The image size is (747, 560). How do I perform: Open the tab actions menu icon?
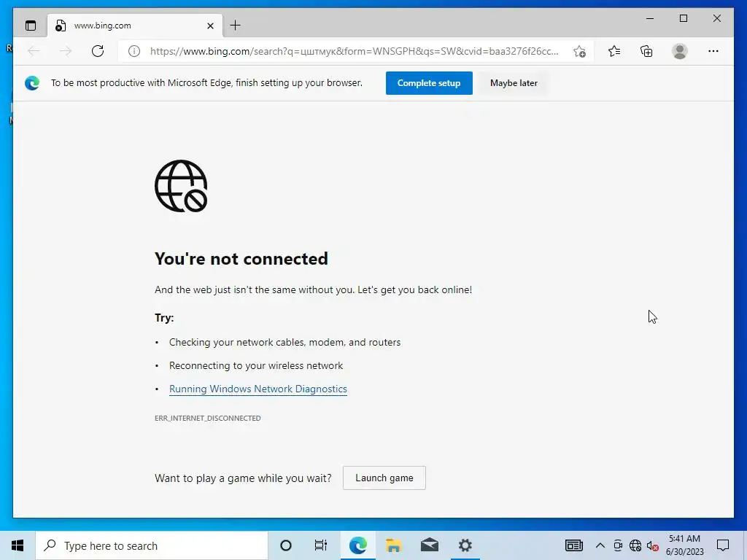coord(31,26)
